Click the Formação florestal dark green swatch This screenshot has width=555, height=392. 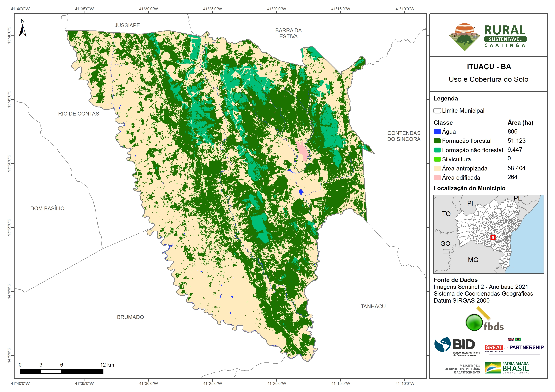[437, 141]
